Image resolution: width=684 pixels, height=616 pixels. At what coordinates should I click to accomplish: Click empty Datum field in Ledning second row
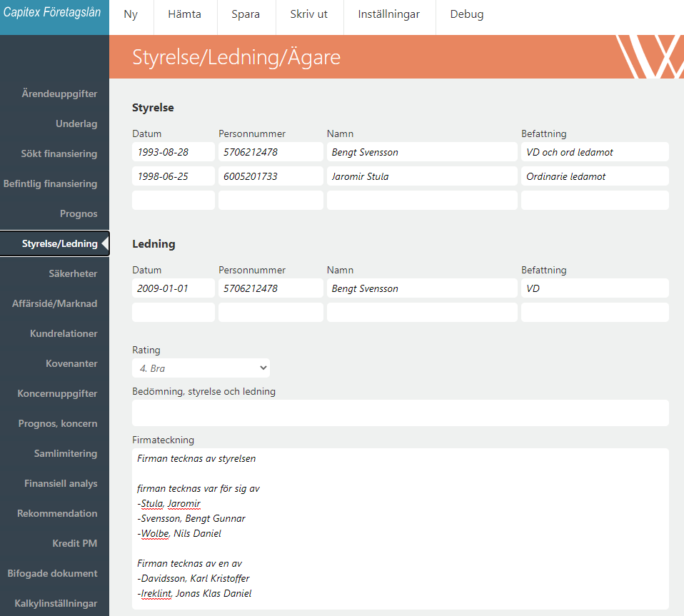tap(173, 313)
